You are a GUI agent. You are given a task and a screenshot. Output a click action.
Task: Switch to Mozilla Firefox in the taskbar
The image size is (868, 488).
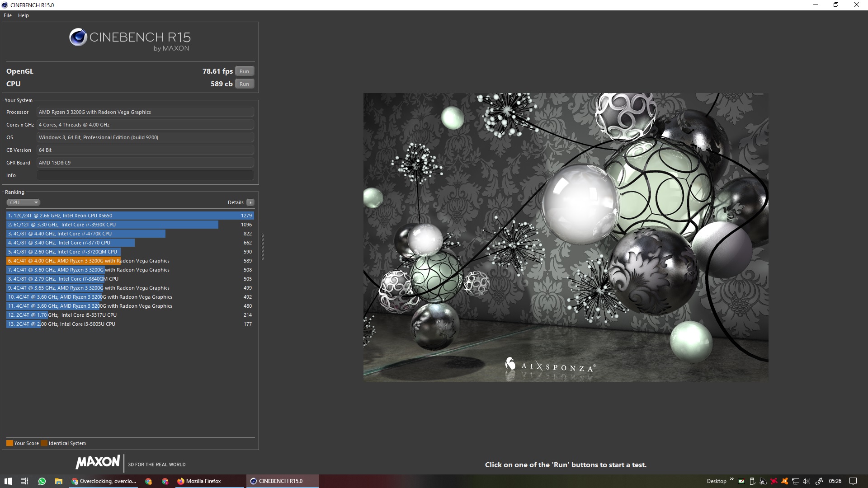click(x=210, y=481)
